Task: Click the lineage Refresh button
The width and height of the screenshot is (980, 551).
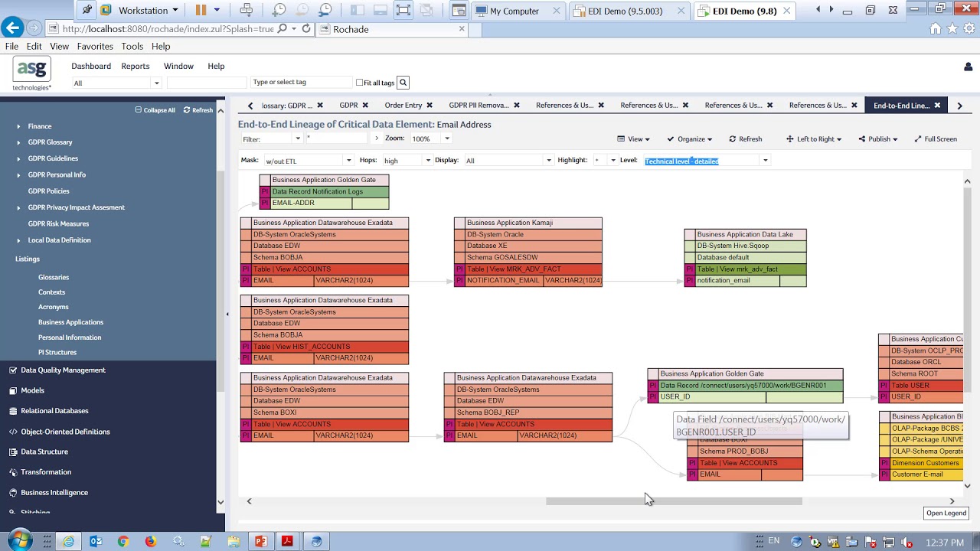Action: [x=745, y=139]
